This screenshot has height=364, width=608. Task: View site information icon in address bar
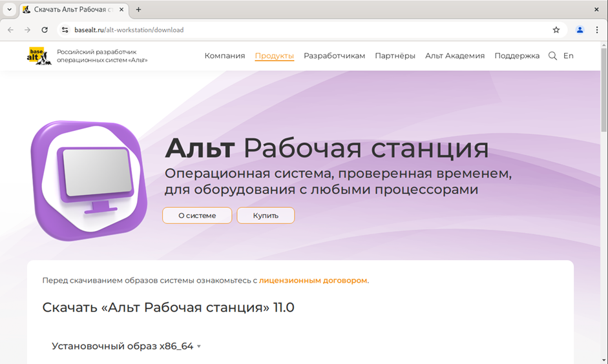(64, 30)
